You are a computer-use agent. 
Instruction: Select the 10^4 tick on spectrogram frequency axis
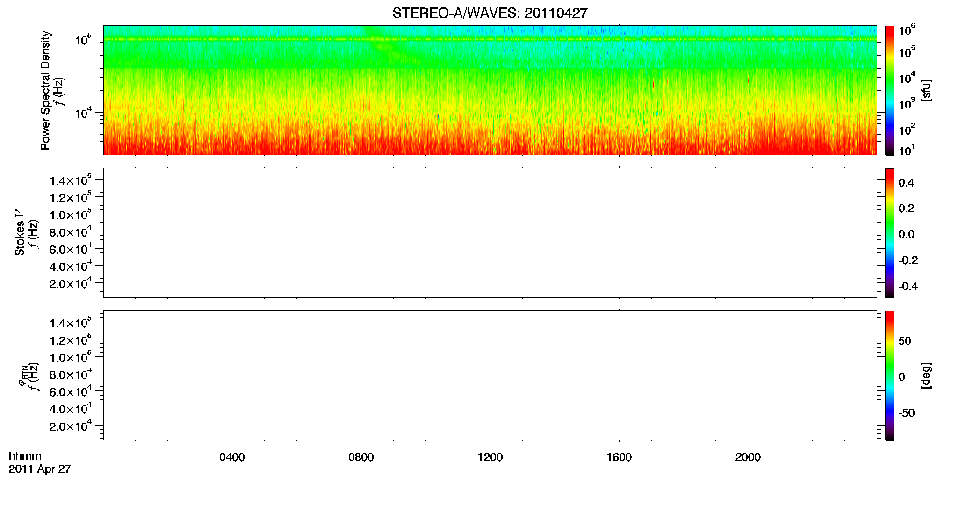point(83,113)
